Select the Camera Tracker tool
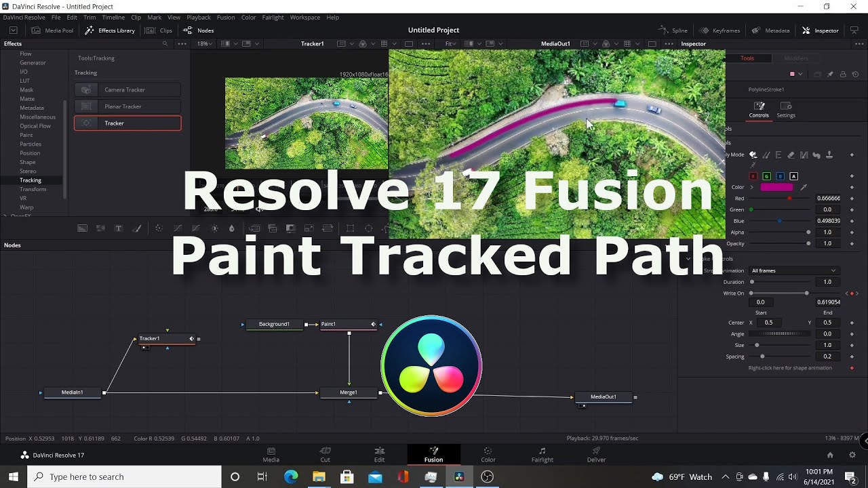 127,89
